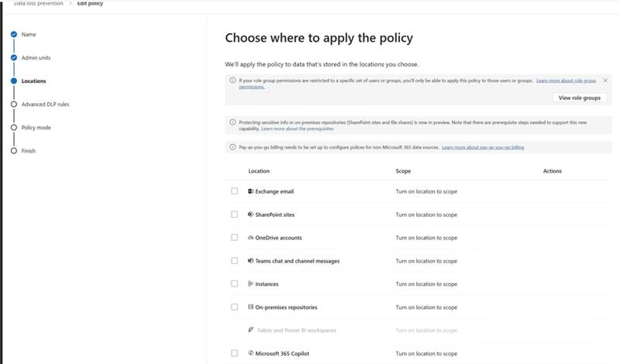The image size is (620, 364).
Task: Click the On-premises repositories icon
Action: click(x=250, y=307)
